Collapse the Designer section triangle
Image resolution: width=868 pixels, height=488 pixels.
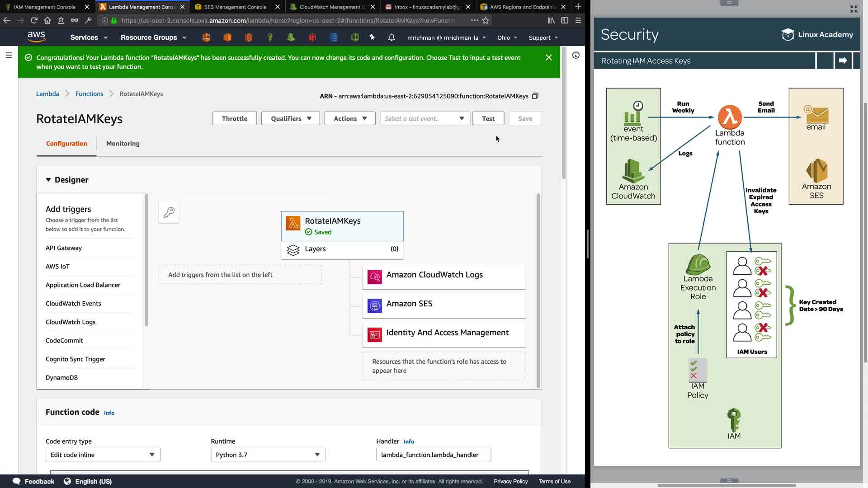point(48,180)
